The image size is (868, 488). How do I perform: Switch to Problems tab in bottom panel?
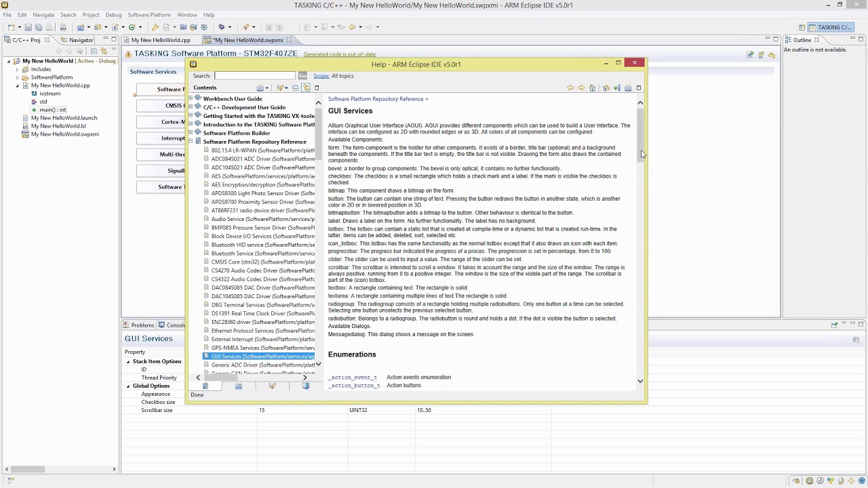(x=139, y=325)
